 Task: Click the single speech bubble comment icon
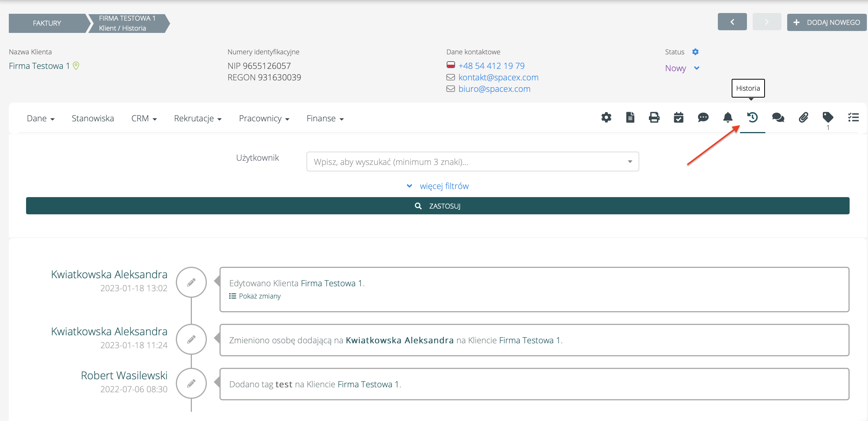(703, 117)
